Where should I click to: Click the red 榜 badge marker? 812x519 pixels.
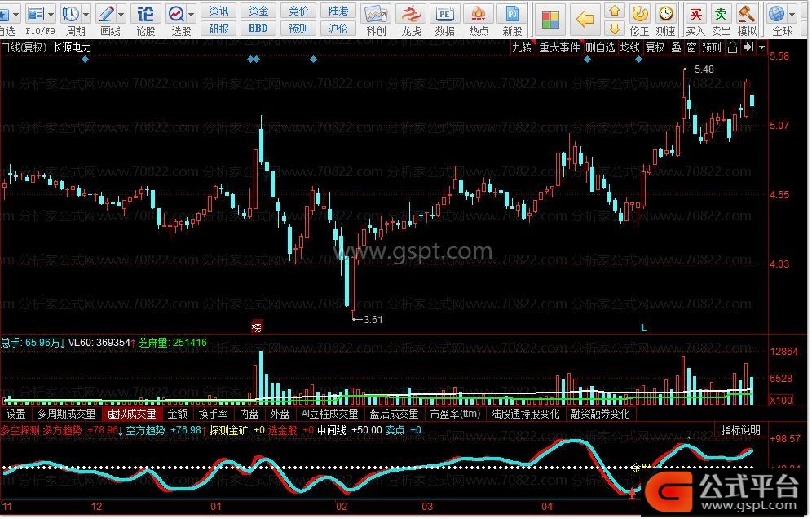(x=257, y=326)
